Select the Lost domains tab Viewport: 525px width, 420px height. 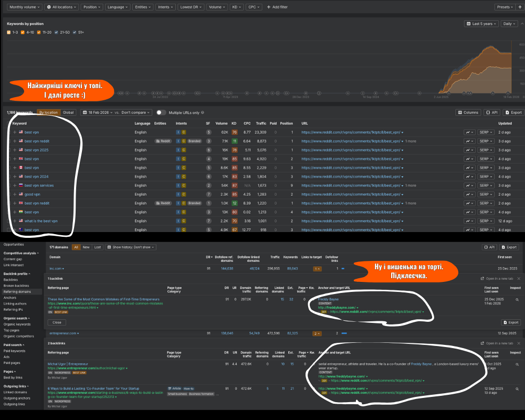[98, 247]
